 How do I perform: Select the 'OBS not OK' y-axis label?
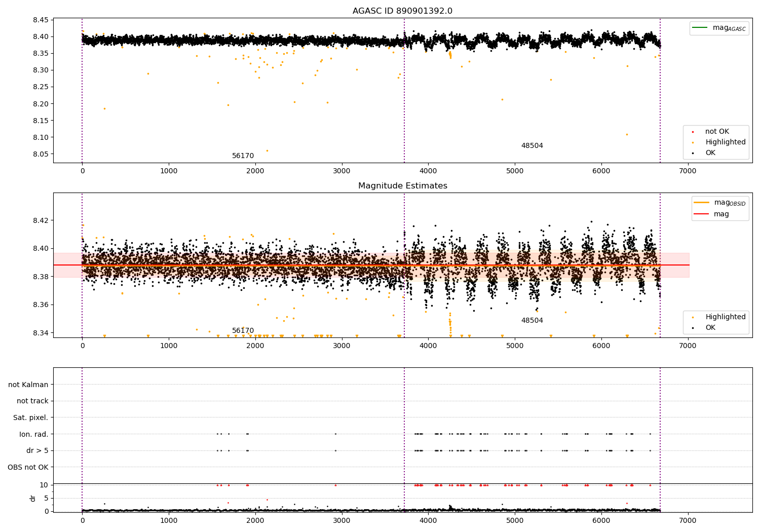point(28,467)
